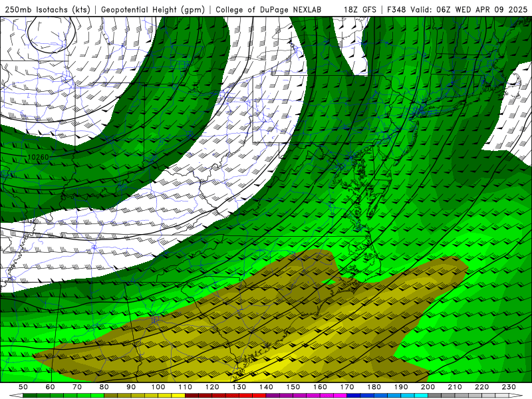Select the dark red swatch just after 110
Viewport: 532px width, 399px height.
click(x=192, y=396)
